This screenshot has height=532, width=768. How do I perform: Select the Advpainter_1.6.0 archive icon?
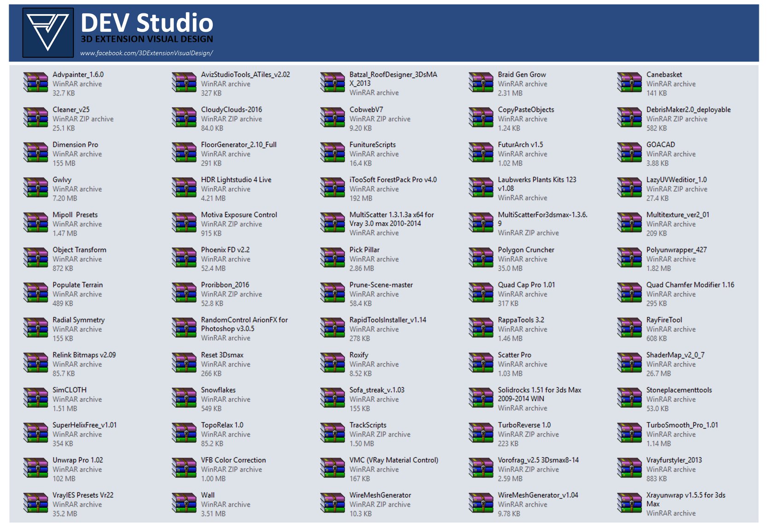tap(35, 83)
